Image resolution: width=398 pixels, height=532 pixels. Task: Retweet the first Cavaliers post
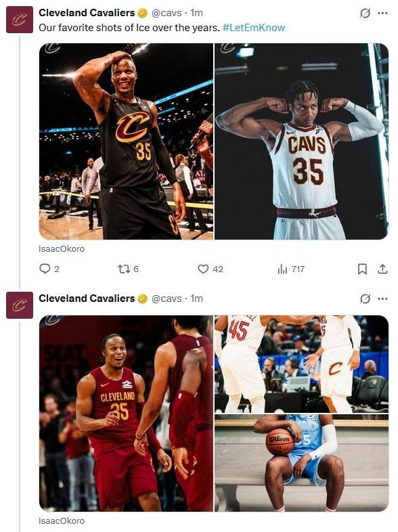[123, 269]
